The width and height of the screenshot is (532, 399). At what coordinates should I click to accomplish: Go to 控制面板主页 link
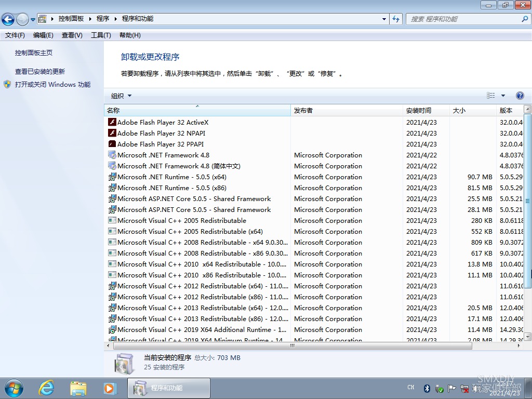coord(34,52)
